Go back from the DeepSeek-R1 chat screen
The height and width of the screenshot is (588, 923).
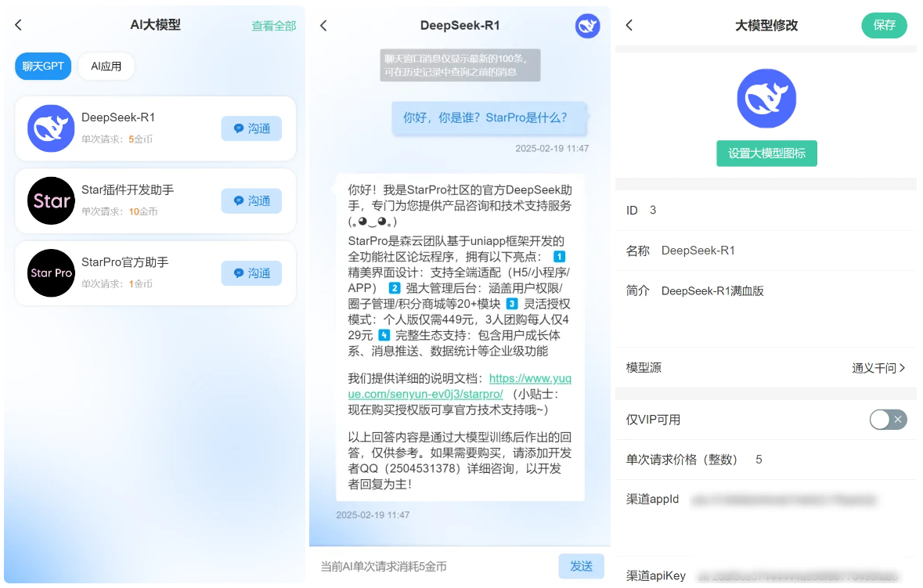pos(323,25)
